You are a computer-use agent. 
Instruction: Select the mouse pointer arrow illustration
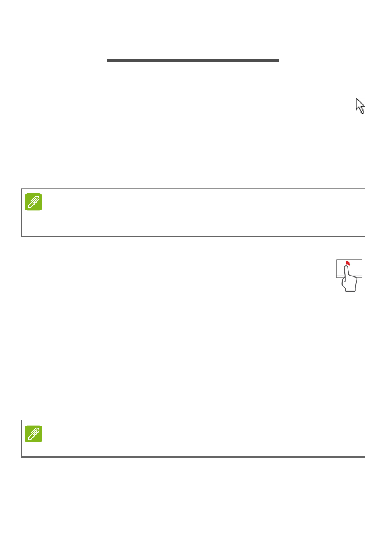[360, 106]
